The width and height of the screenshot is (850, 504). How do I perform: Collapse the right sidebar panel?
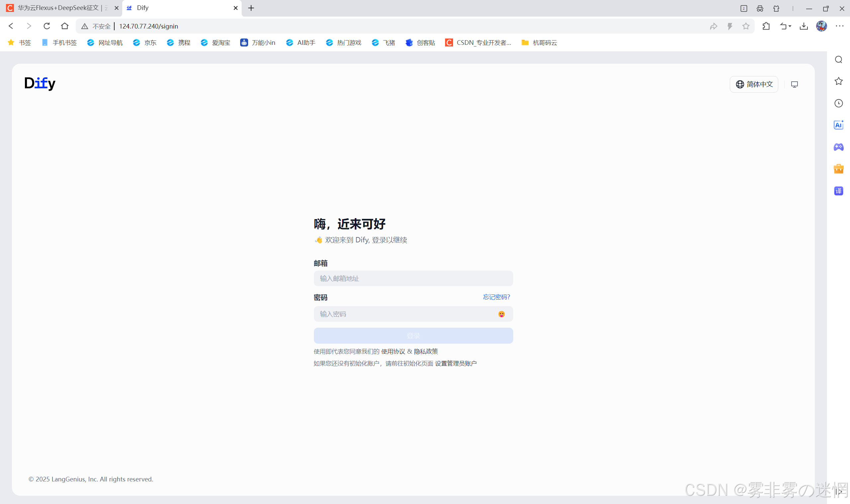click(838, 491)
